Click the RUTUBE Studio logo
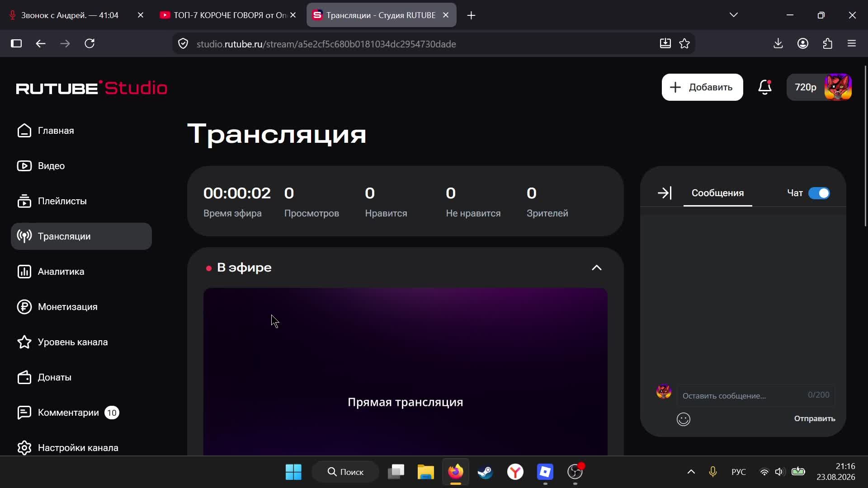The width and height of the screenshot is (868, 488). 92,88
